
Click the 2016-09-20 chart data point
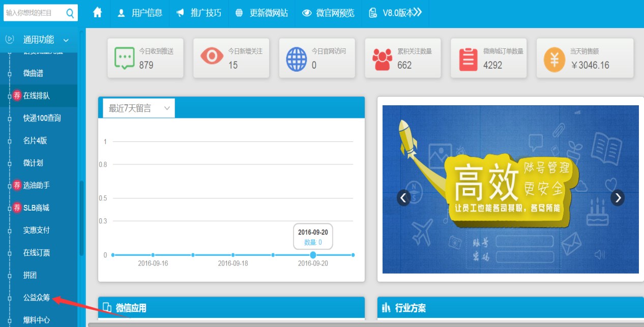pyautogui.click(x=313, y=255)
